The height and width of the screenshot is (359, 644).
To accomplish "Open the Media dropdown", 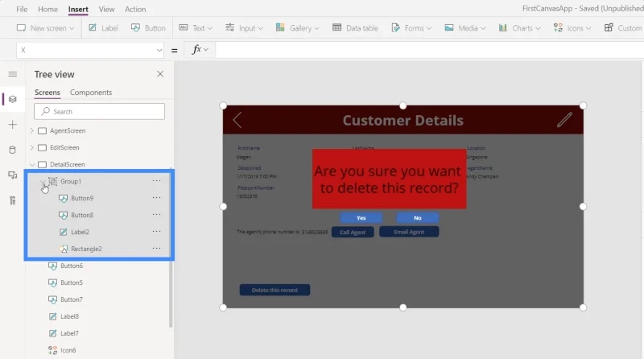I will [x=465, y=28].
